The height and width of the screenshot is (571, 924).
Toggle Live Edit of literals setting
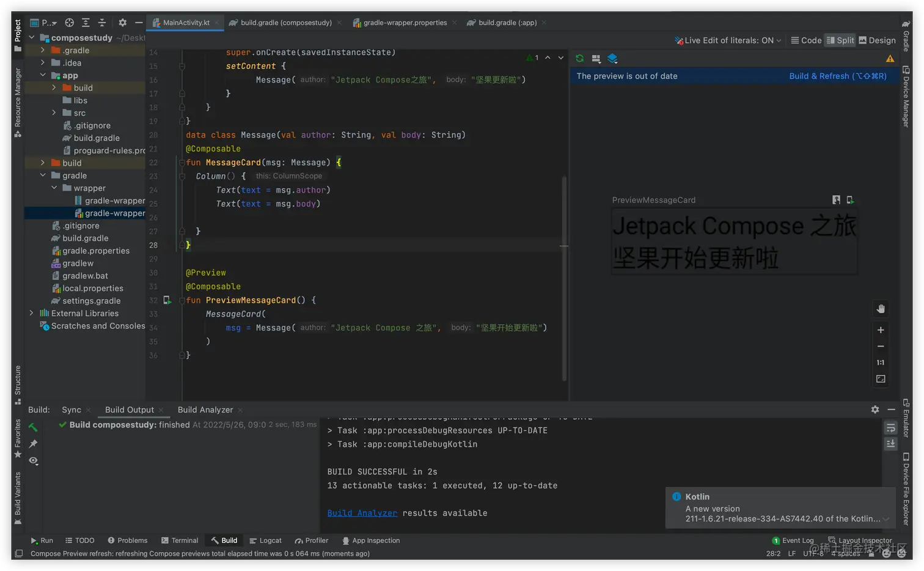click(x=728, y=40)
